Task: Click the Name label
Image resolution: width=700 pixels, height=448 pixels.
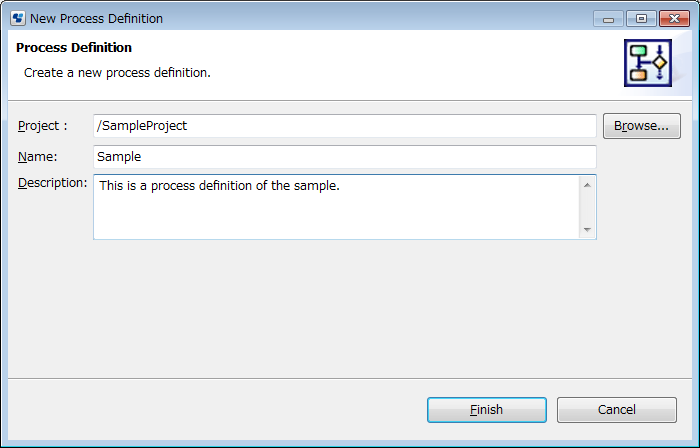Action: tap(38, 157)
